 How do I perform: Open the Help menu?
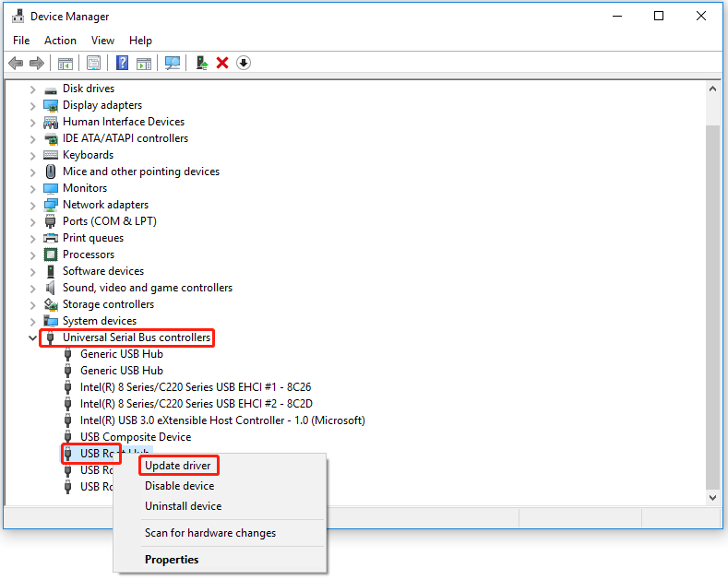(140, 41)
